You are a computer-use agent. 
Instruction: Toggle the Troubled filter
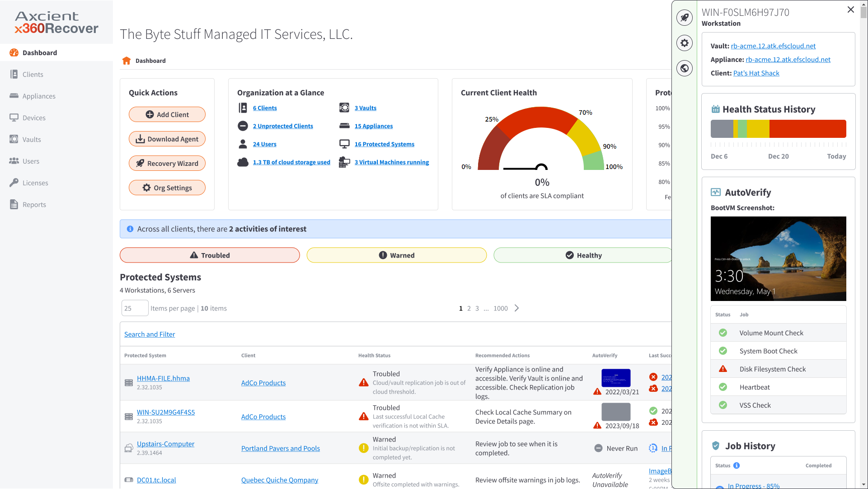210,255
